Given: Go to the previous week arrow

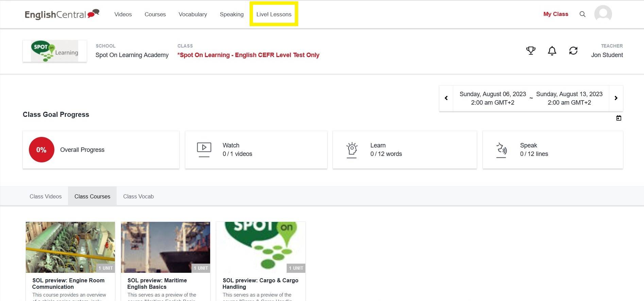Looking at the screenshot, I should (446, 98).
